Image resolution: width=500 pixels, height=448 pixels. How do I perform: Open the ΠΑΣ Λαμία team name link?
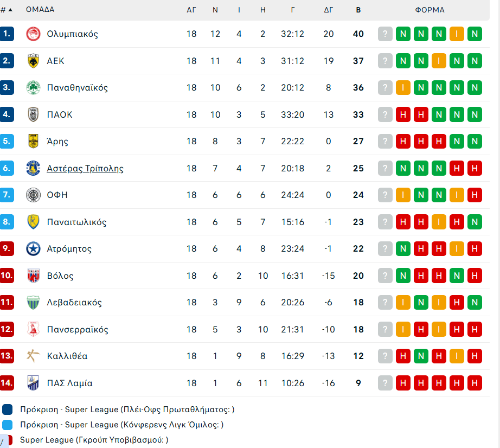coord(69,383)
